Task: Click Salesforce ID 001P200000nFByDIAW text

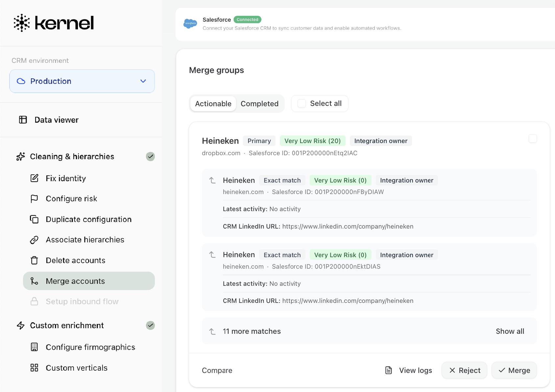Action: 328,192
